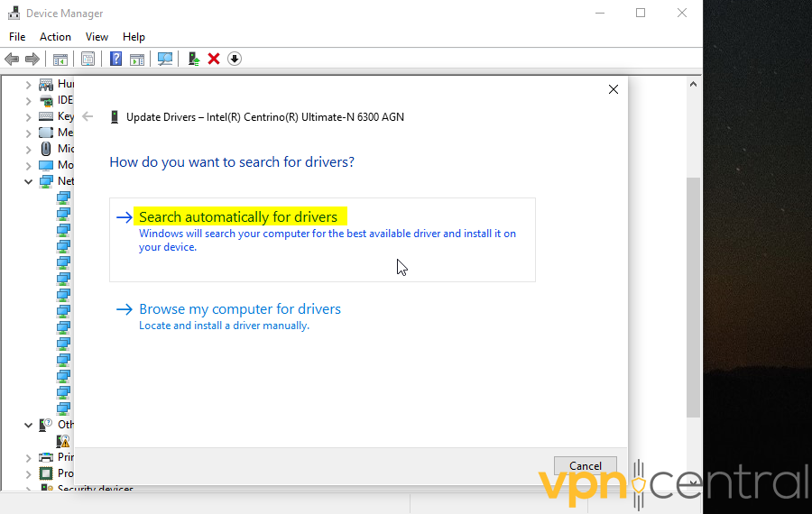This screenshot has height=514, width=812.
Task: Click the dialog's back arrow beside Update Drivers
Action: [88, 116]
